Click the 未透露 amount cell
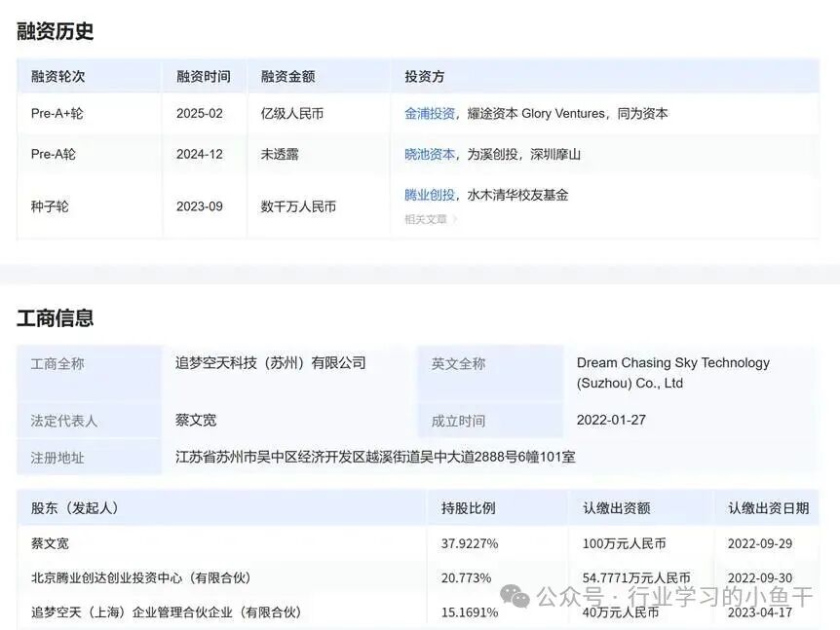This screenshot has width=840, height=630. point(280,154)
